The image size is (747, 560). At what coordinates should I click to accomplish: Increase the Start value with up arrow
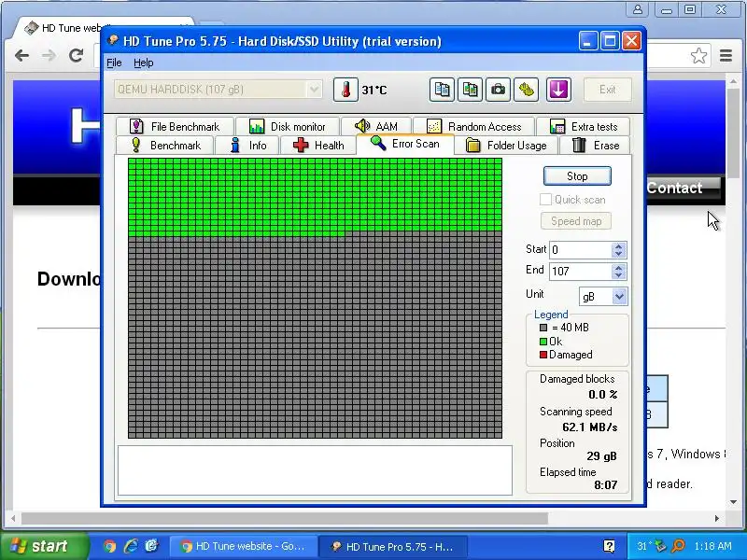(618, 246)
